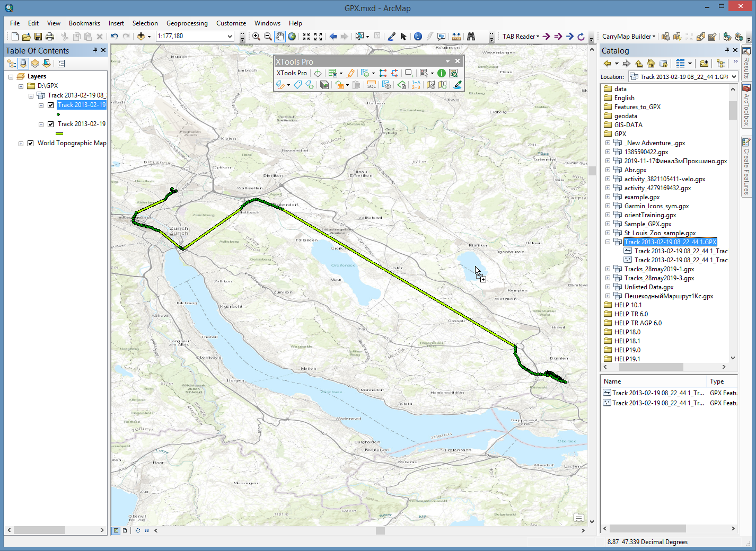Open the XTools Pro menu button
The image size is (756, 551).
pyautogui.click(x=292, y=73)
